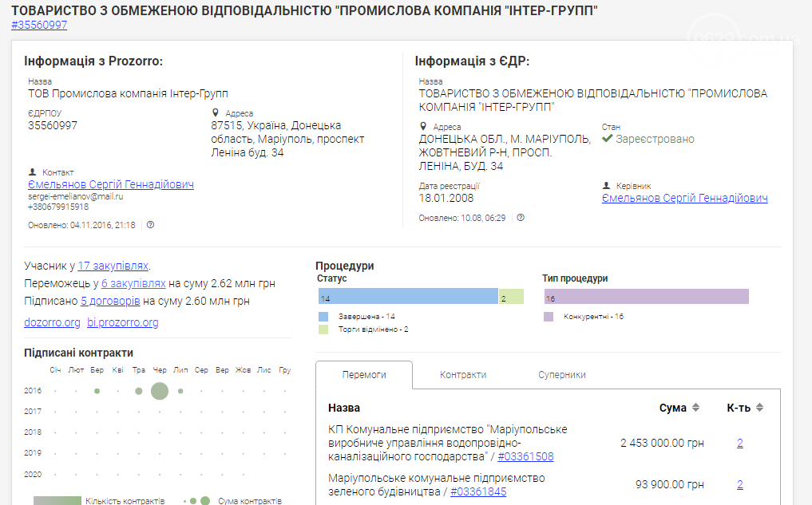
Task: Click the location pin icon in ЄДР address
Action: pos(423,126)
